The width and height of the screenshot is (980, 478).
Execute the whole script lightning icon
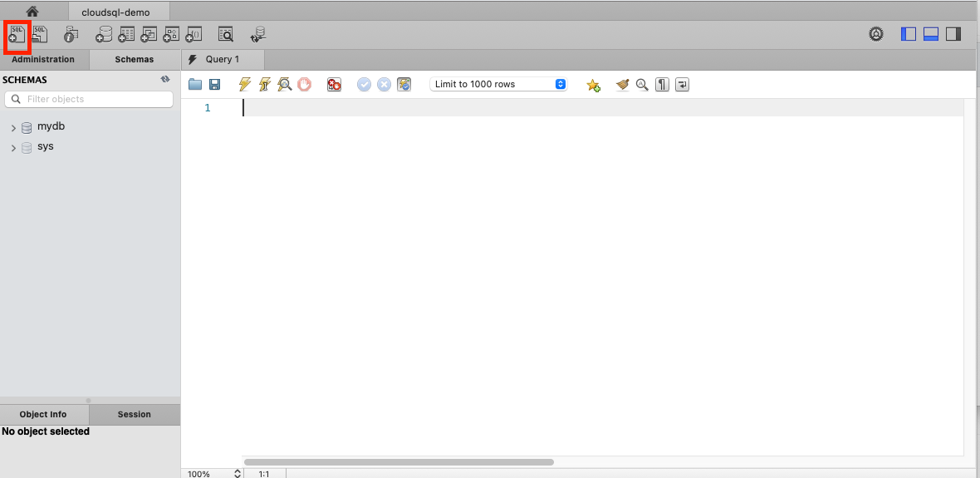click(244, 85)
